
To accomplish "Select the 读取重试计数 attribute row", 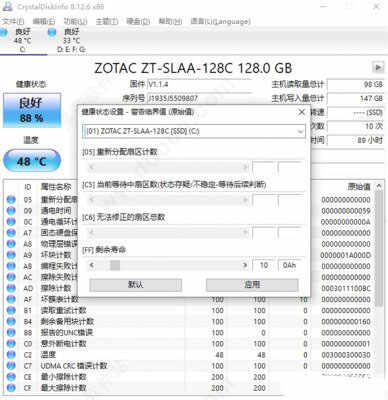I will 189,310.
